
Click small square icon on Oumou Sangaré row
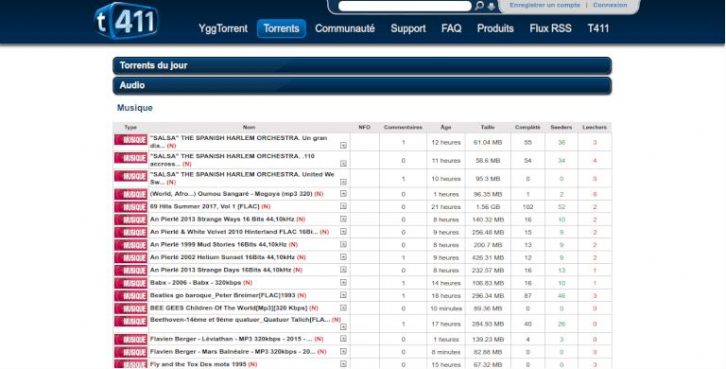[x=343, y=194]
